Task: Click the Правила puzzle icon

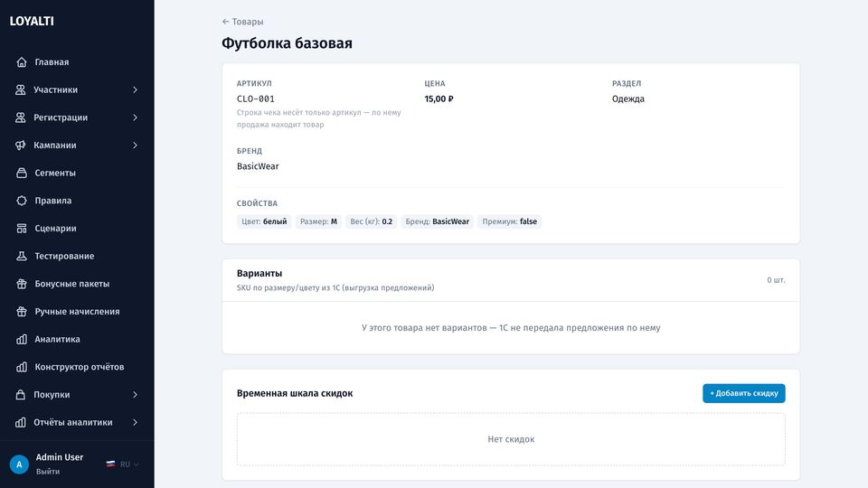Action: pyautogui.click(x=22, y=201)
